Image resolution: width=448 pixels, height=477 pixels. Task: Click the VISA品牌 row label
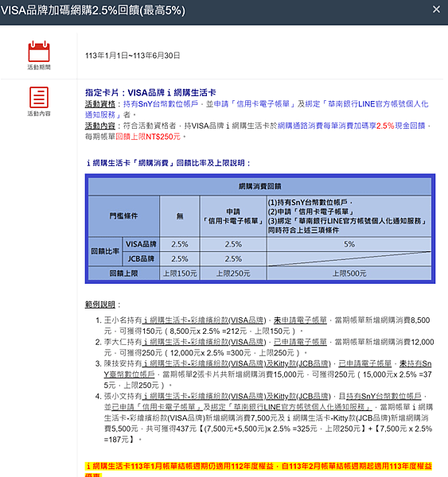pyautogui.click(x=141, y=244)
